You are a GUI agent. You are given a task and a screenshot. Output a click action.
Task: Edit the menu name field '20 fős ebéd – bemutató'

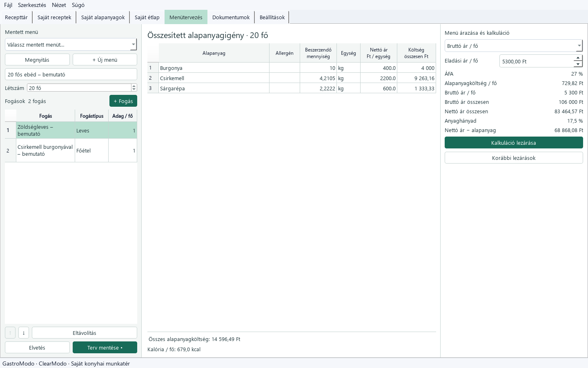[71, 74]
